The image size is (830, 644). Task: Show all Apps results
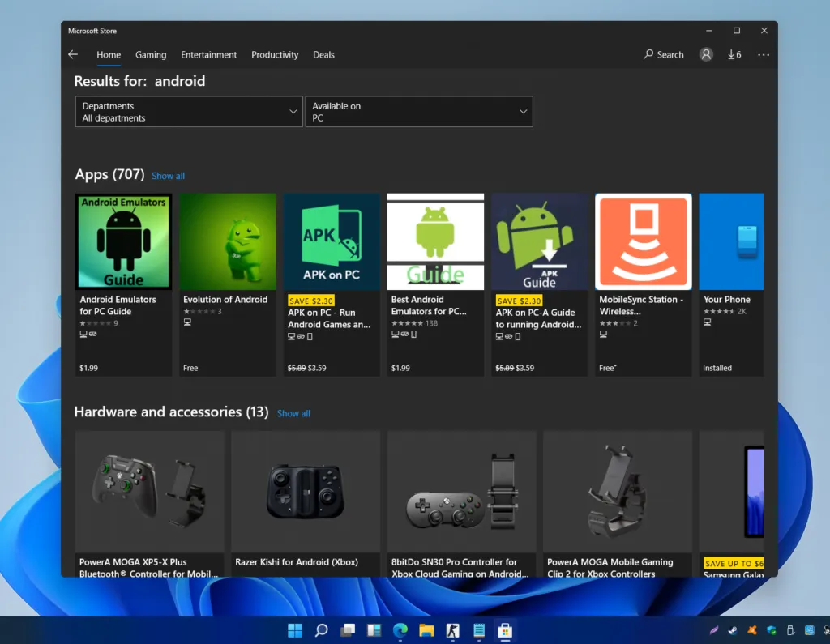tap(168, 176)
